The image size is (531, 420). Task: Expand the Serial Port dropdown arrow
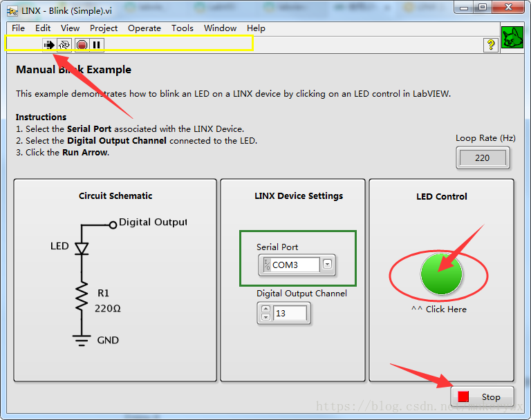[327, 264]
